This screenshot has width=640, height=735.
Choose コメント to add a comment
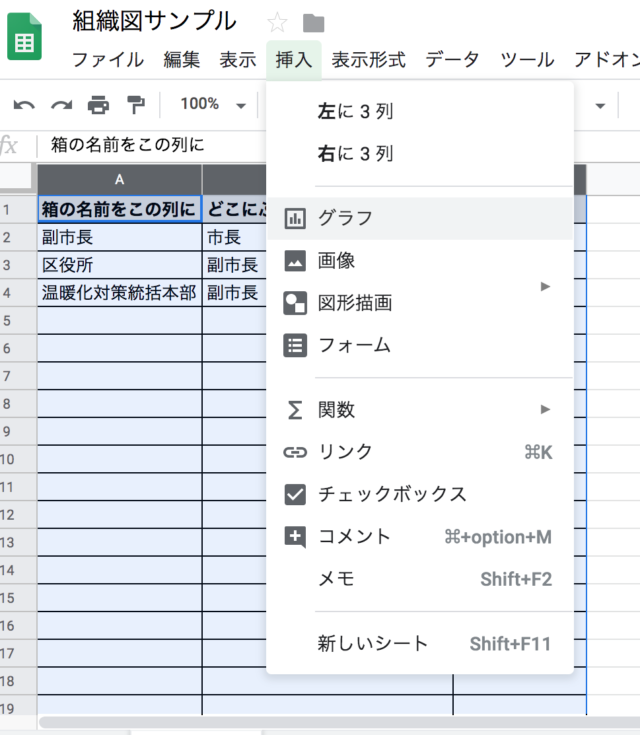click(420, 537)
